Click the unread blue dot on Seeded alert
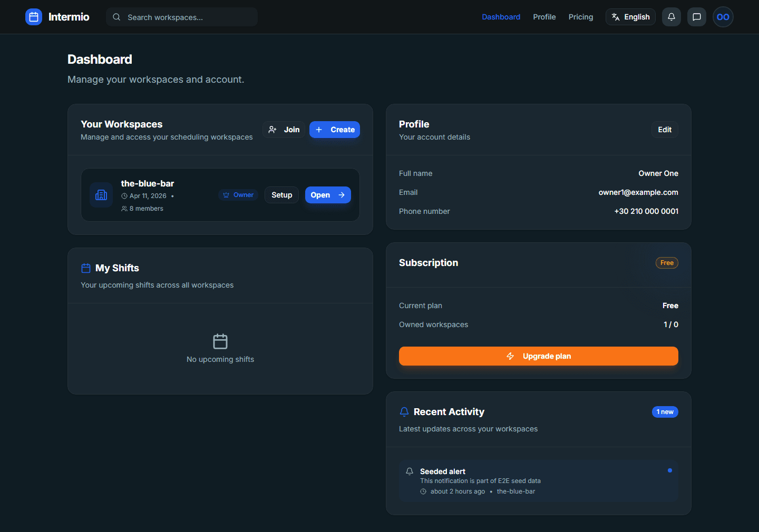The image size is (759, 532). (x=670, y=470)
